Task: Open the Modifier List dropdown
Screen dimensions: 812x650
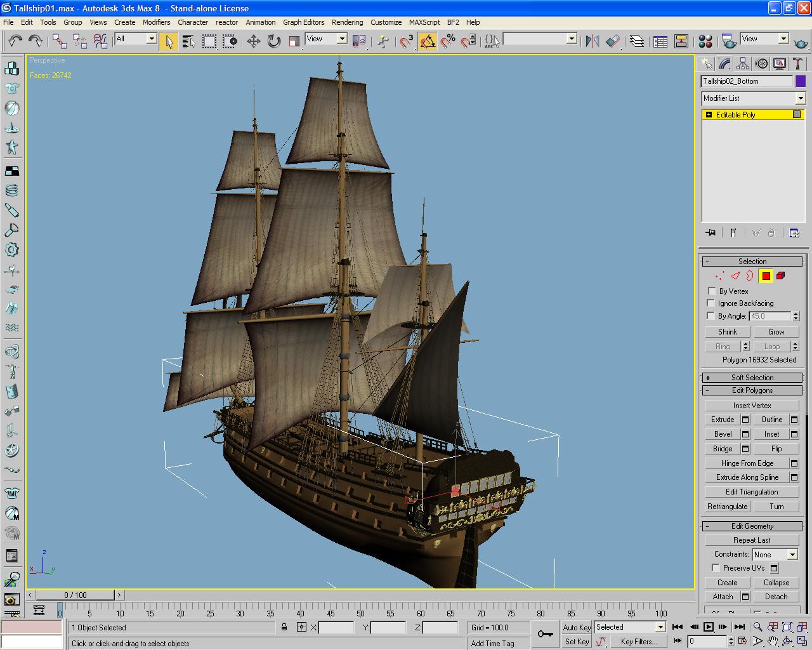Action: [753, 98]
